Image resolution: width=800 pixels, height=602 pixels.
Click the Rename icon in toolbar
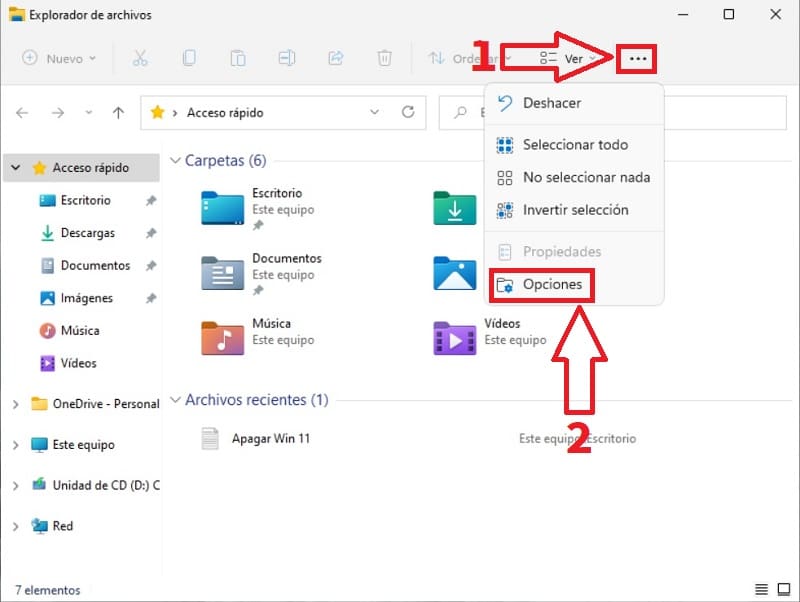(287, 58)
